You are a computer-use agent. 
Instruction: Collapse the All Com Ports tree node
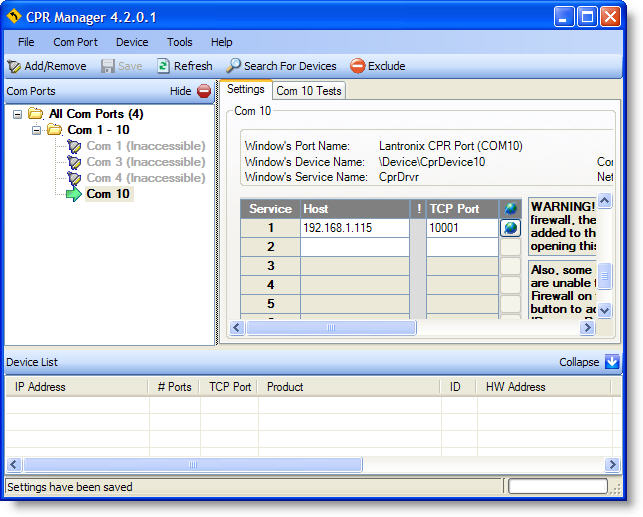17,114
